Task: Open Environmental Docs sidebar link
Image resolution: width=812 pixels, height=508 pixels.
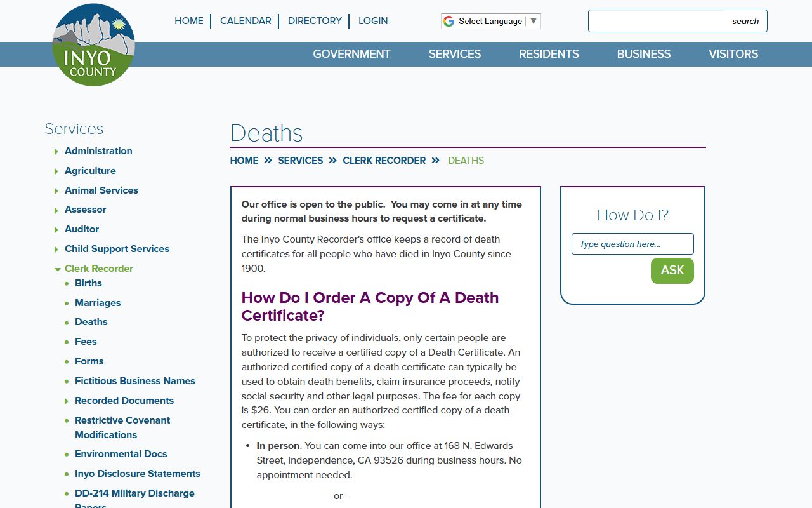Action: [121, 454]
